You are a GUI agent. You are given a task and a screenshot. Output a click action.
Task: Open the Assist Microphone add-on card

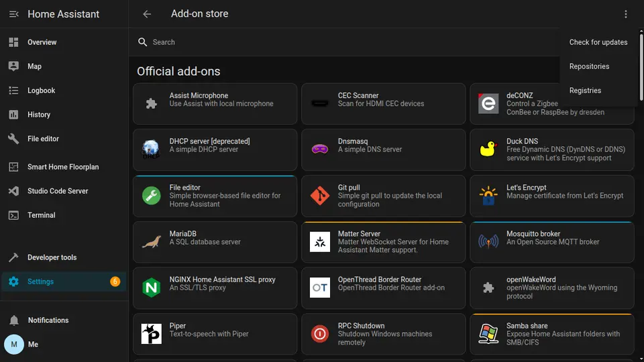click(x=215, y=104)
